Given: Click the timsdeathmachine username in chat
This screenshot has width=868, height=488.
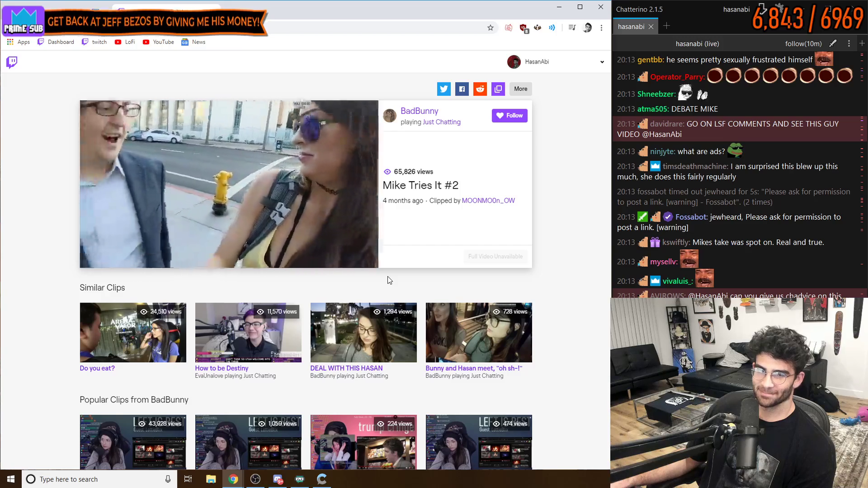Looking at the screenshot, I should (x=695, y=166).
